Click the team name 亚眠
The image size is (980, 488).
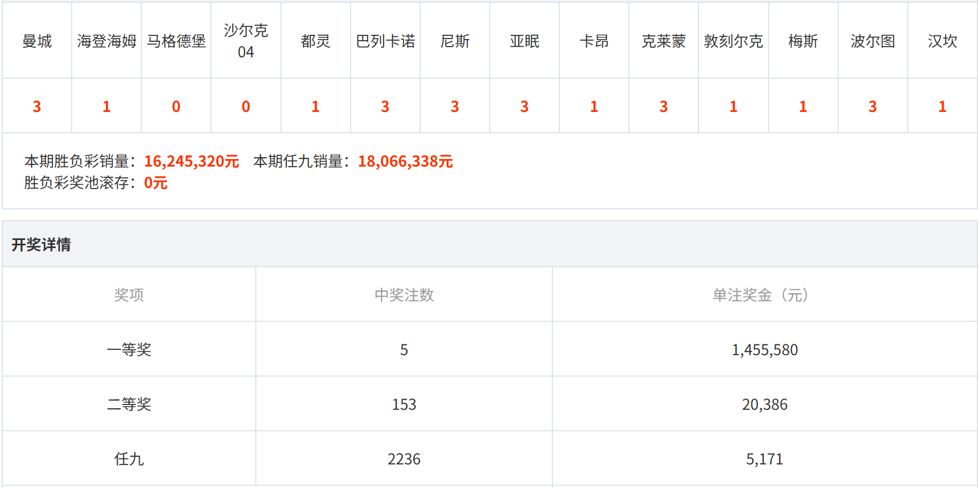point(525,41)
